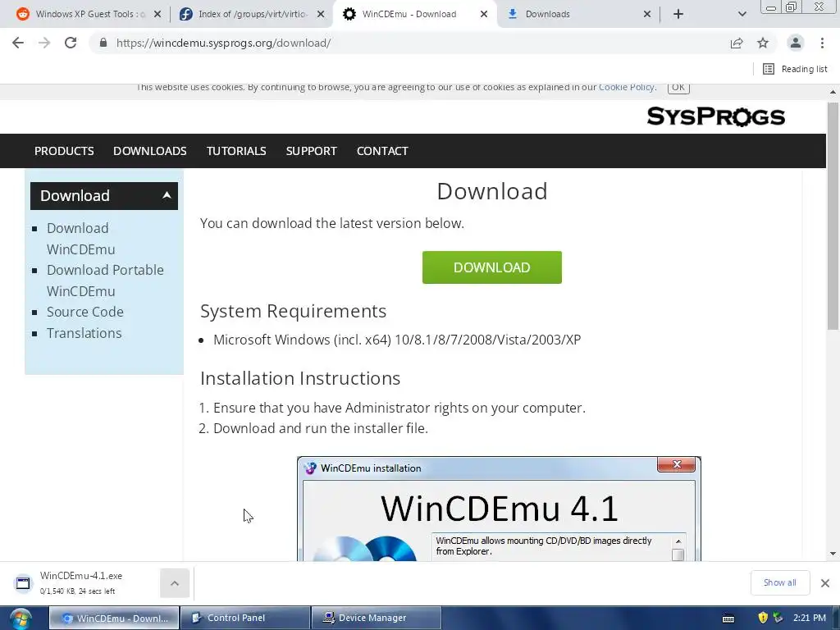Open the PRODUCTS menu
Screen dimensions: 840x630
pos(64,151)
